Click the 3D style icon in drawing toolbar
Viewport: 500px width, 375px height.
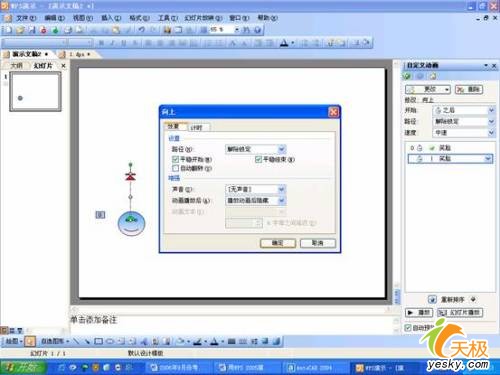point(276,341)
